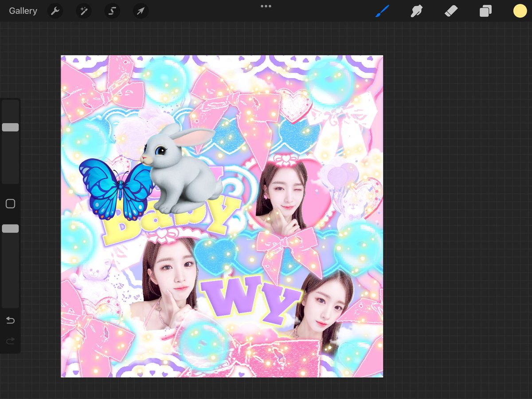Image resolution: width=532 pixels, height=399 pixels.
Task: Select the Eraser tool
Action: (x=451, y=11)
